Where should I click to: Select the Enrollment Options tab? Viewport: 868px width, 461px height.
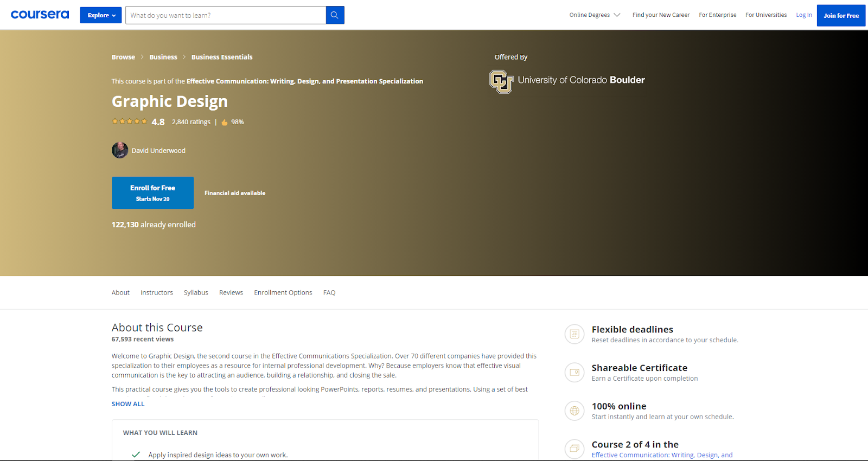pos(283,293)
